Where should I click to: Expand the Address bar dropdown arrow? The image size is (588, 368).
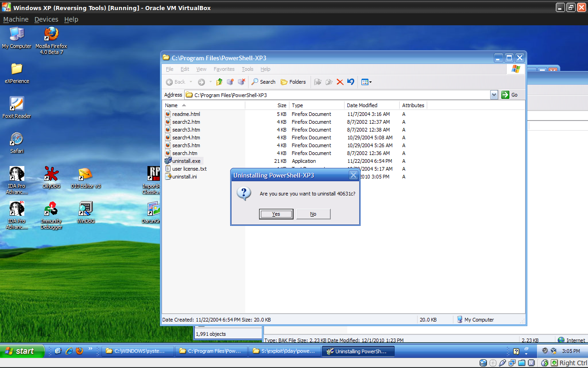click(494, 95)
